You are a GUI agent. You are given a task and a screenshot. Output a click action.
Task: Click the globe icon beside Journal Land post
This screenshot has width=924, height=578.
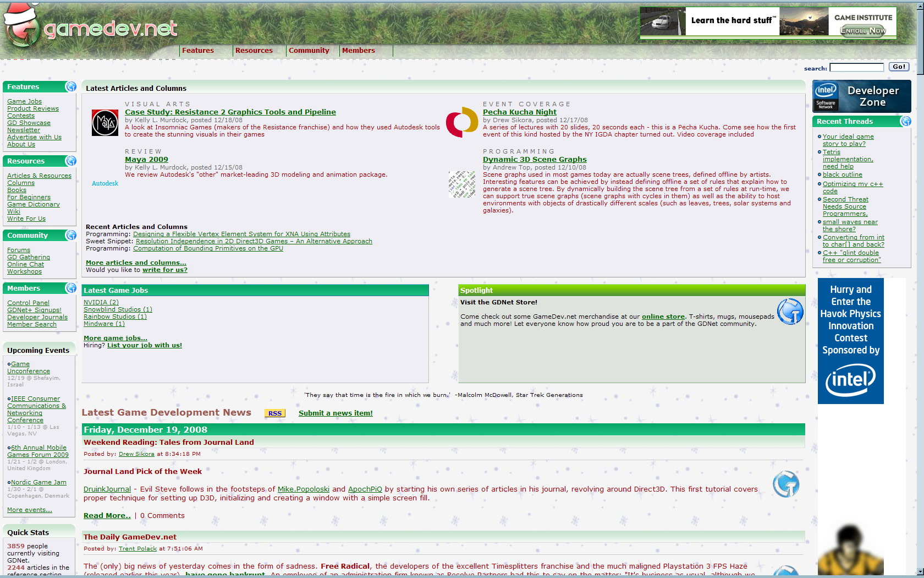pos(786,484)
